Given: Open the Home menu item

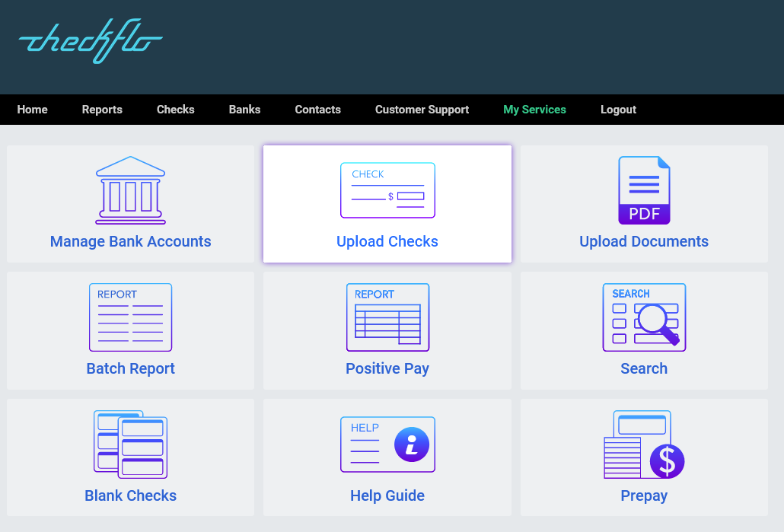Looking at the screenshot, I should point(33,110).
